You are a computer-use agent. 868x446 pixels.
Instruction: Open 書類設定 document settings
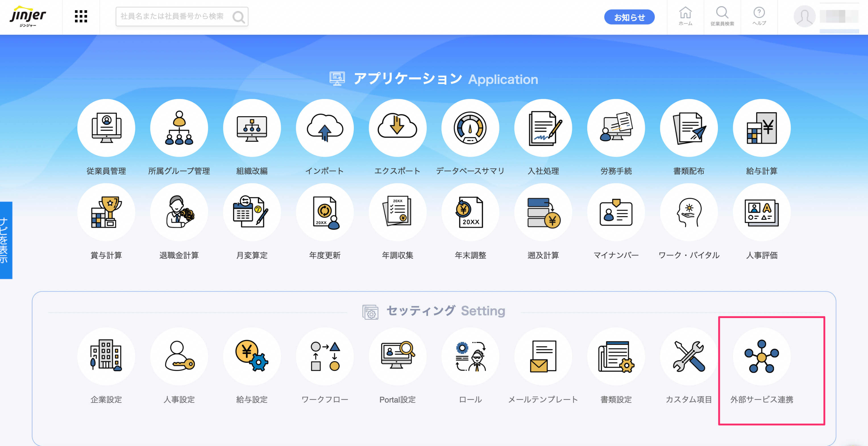[x=616, y=356]
